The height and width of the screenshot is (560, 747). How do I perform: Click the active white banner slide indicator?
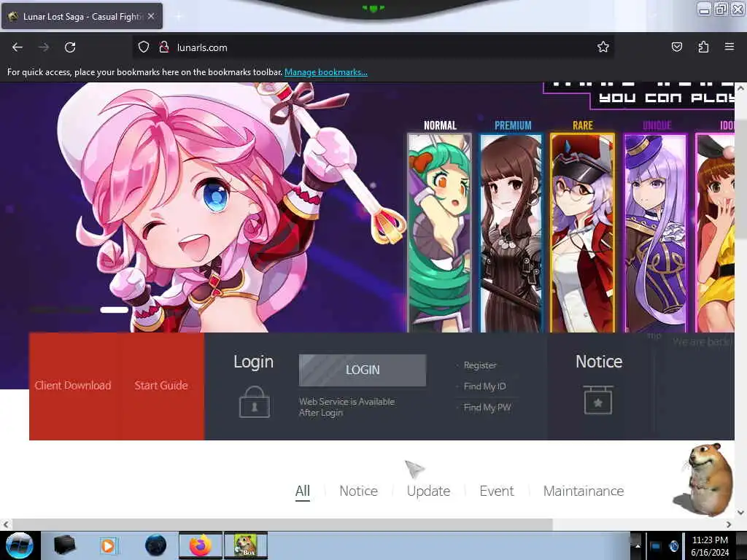[x=115, y=310]
